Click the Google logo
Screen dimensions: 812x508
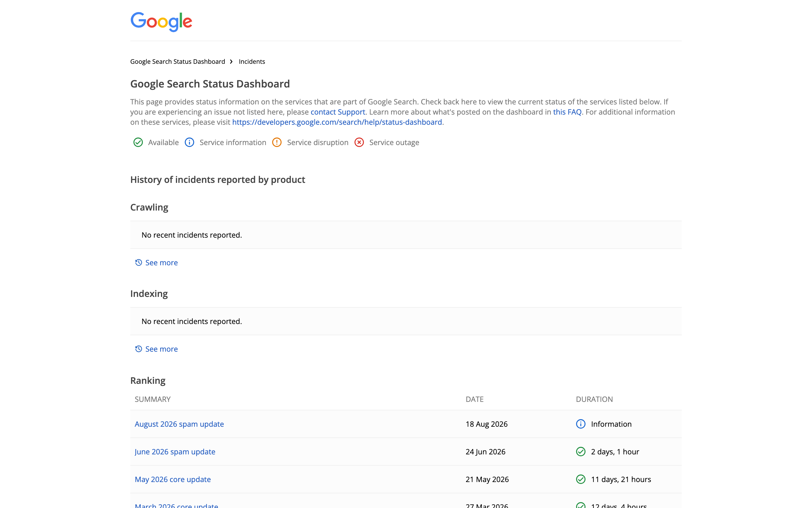click(x=161, y=22)
